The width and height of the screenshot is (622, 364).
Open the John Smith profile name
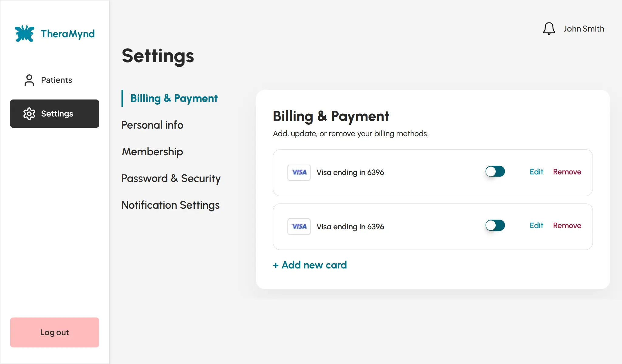pos(584,29)
